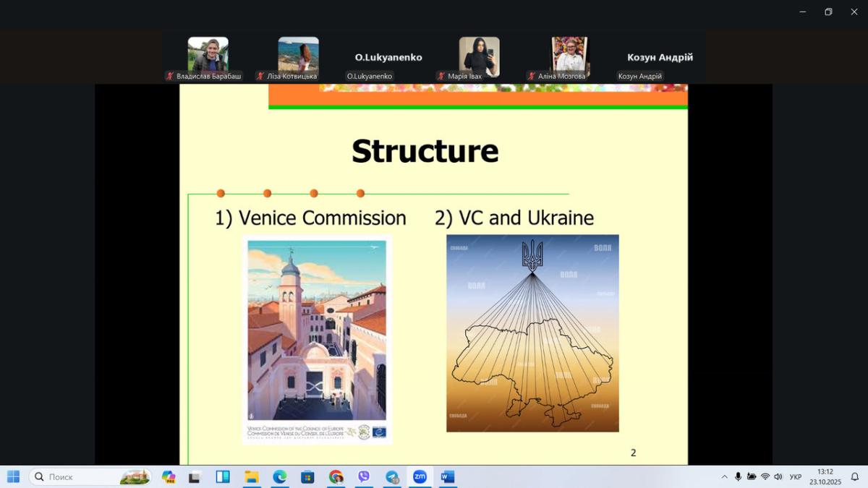Open the Zoom app in the taskbar
Image resolution: width=868 pixels, height=488 pixels.
tap(420, 476)
